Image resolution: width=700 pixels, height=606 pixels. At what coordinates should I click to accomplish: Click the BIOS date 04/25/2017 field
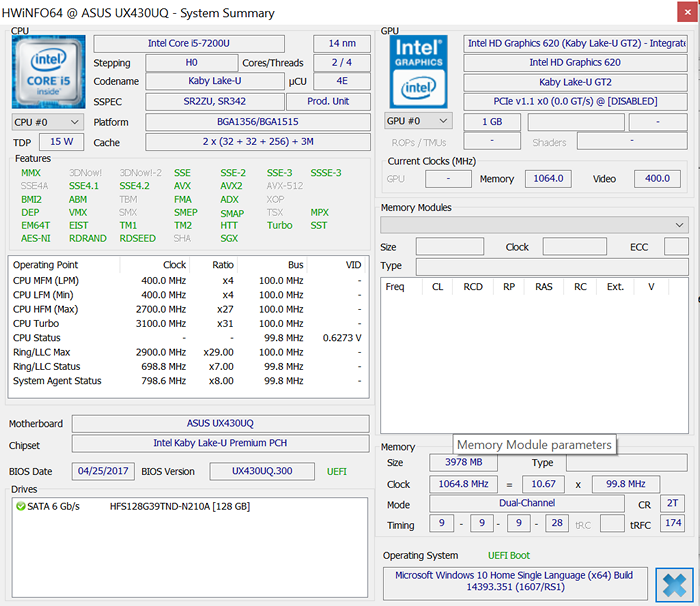pyautogui.click(x=103, y=471)
